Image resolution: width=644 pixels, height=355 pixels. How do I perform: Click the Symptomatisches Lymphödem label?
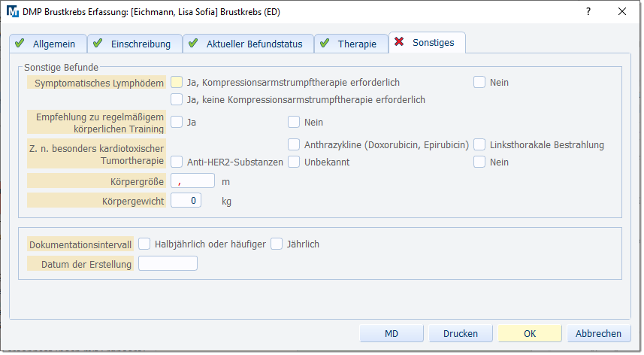pyautogui.click(x=96, y=83)
